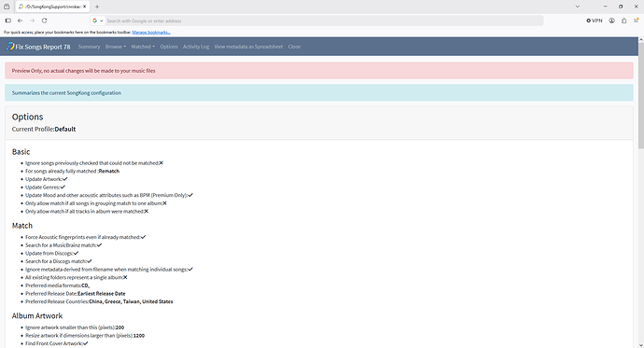Click 'Update Mood and other acoustic attributes' line

[109, 195]
